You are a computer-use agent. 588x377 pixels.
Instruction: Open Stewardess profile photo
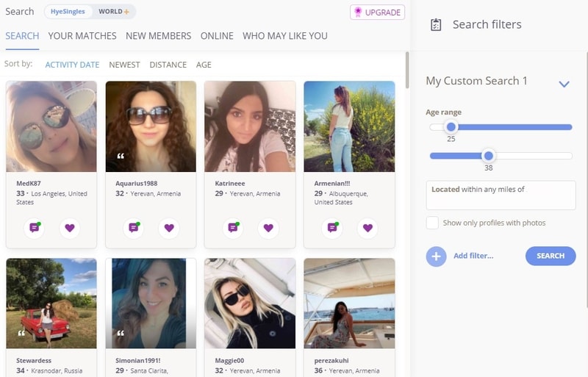(x=51, y=303)
